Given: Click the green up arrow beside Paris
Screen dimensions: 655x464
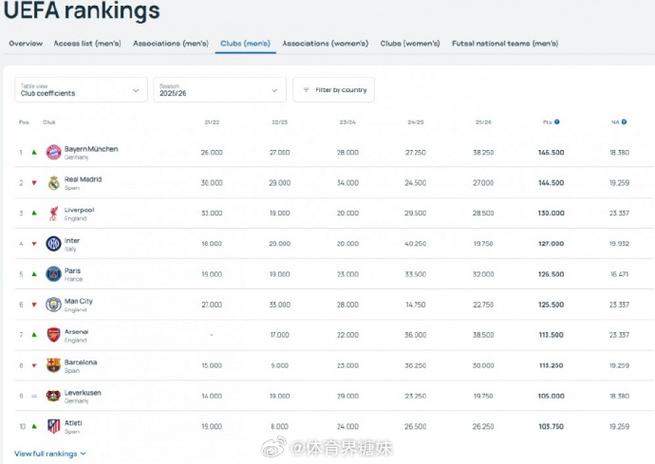Looking at the screenshot, I should (x=34, y=274).
